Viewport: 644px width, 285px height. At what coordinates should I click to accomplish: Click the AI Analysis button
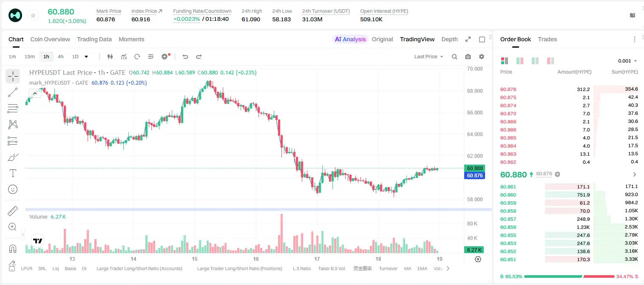click(x=350, y=39)
